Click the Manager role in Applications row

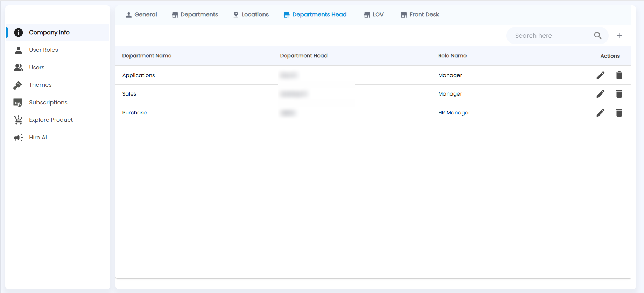click(x=450, y=75)
